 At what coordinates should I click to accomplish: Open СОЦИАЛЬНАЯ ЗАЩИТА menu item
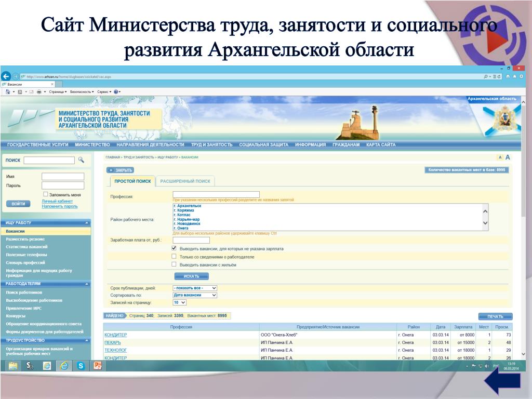263,144
